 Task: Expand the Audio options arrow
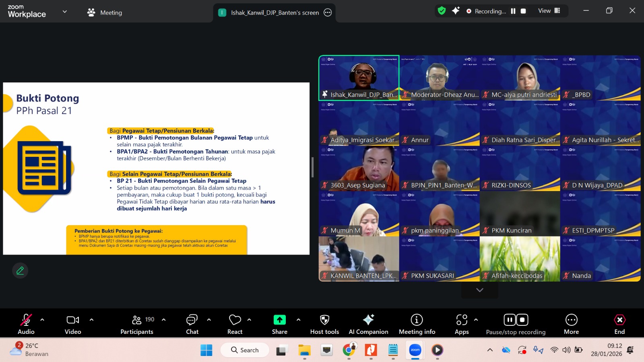pos(42,320)
